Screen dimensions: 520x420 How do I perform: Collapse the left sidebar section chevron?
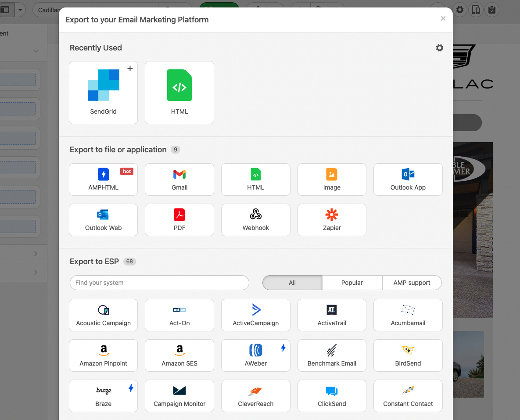coord(36,51)
